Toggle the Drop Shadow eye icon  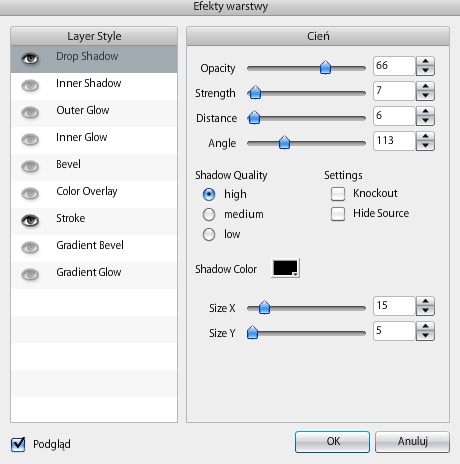30,59
